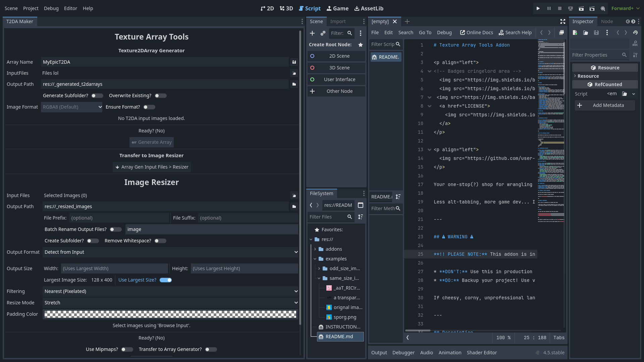Click the Play Project icon

pos(538,8)
